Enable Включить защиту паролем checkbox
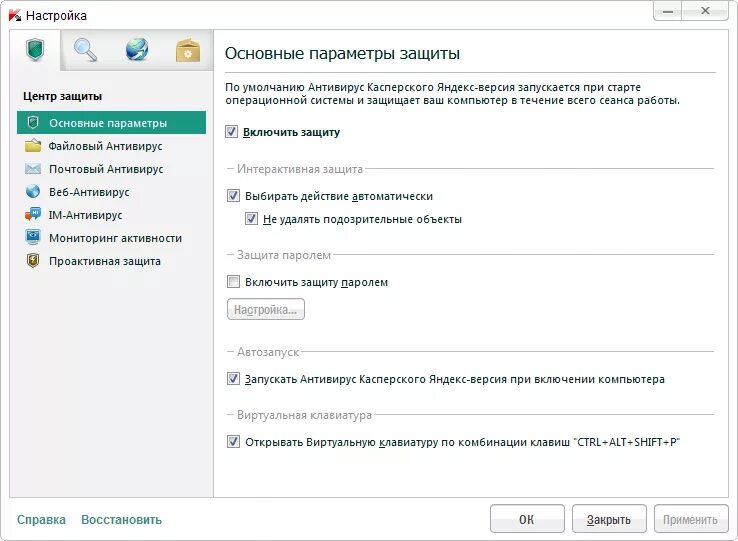The image size is (738, 541). point(233,282)
